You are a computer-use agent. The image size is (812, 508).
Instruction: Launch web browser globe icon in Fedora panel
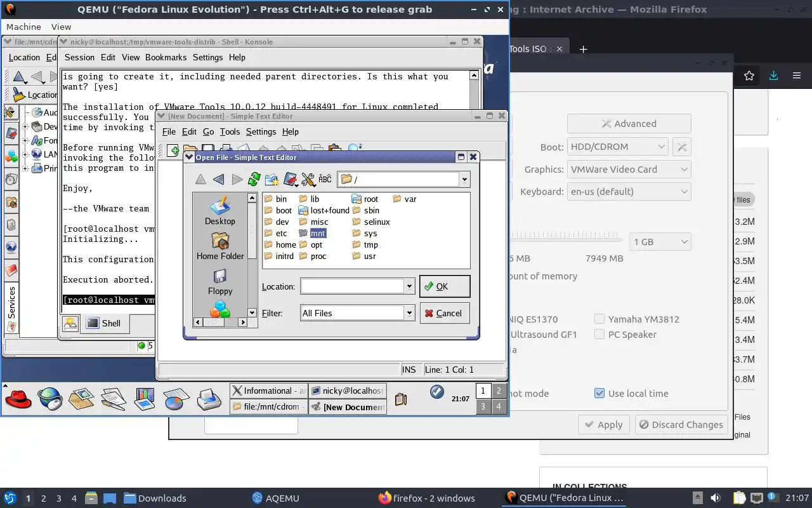[x=50, y=399]
